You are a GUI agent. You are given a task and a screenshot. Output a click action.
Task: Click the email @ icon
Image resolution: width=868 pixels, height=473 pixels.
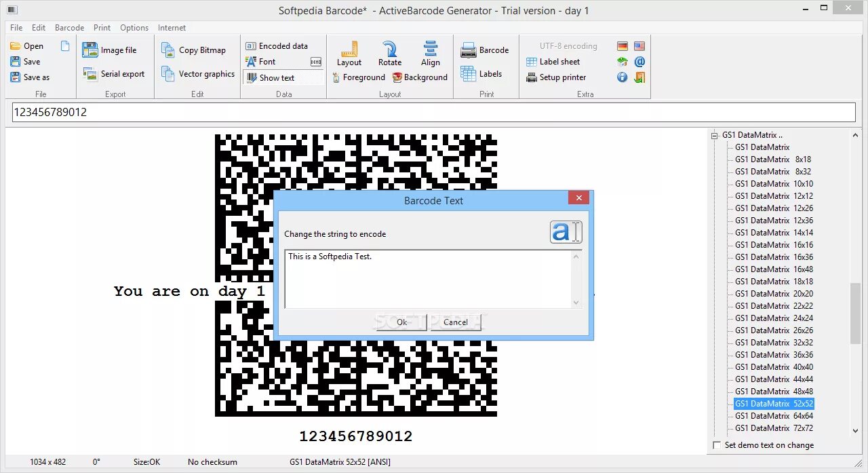click(639, 62)
